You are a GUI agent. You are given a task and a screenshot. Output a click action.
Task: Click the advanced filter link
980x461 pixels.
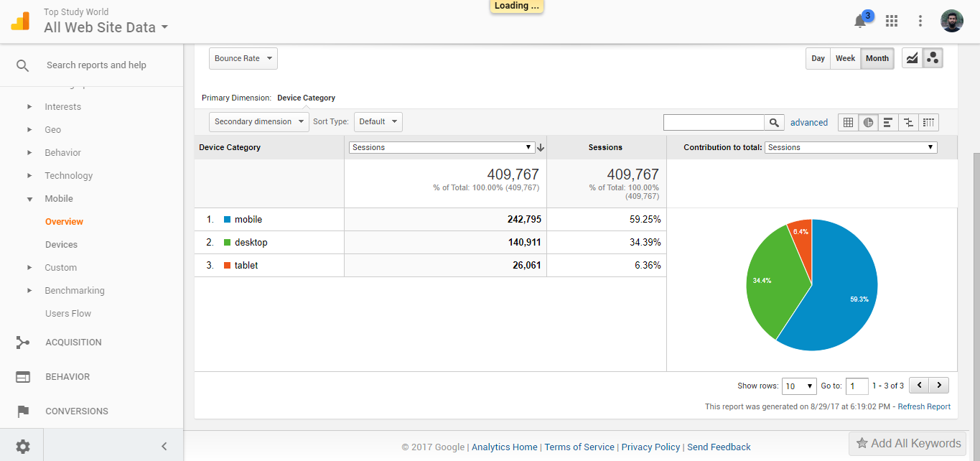809,123
